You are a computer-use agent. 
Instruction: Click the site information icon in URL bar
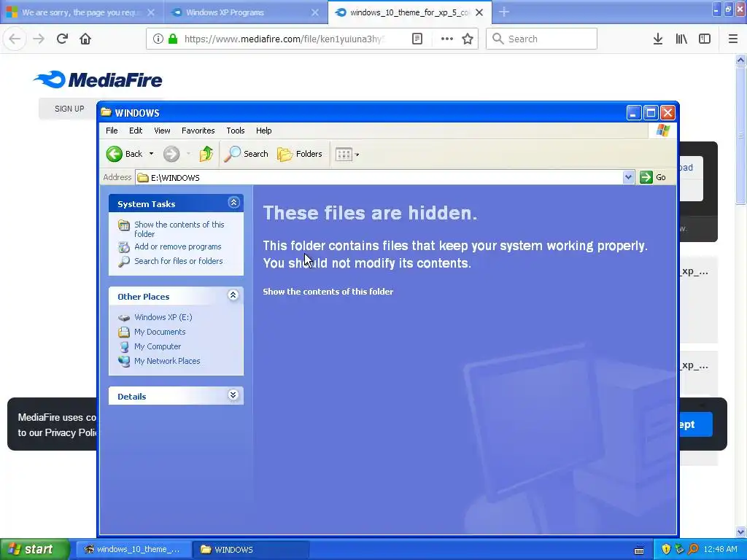pos(158,39)
